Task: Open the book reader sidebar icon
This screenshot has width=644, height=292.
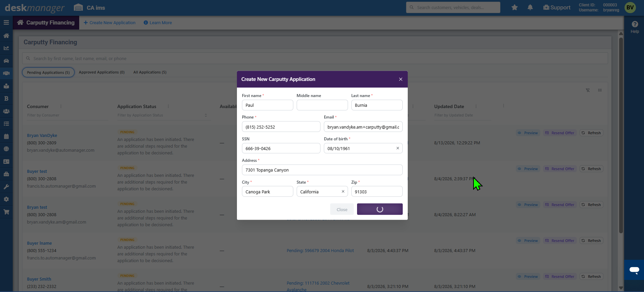Action: [x=6, y=86]
